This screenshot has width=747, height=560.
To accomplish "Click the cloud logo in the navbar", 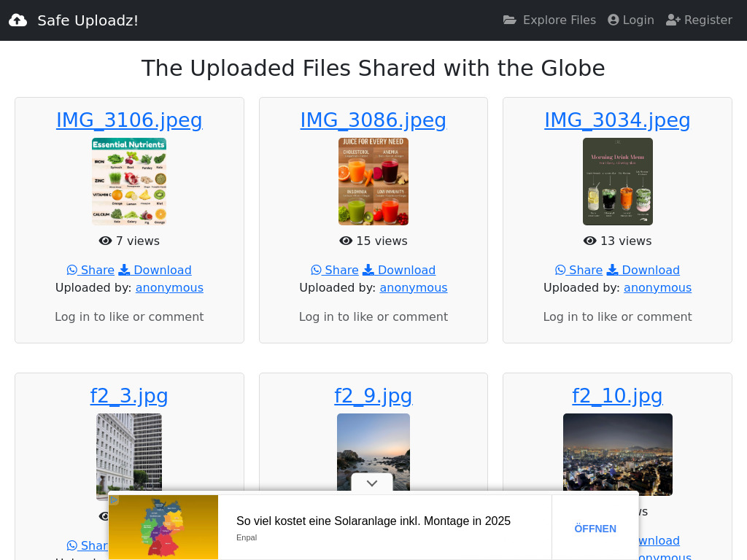I will 18,20.
